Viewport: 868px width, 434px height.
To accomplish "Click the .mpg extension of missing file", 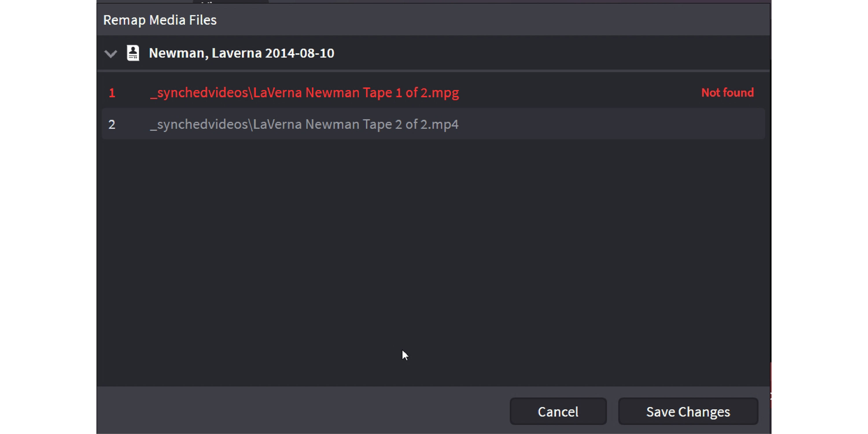I will (444, 93).
